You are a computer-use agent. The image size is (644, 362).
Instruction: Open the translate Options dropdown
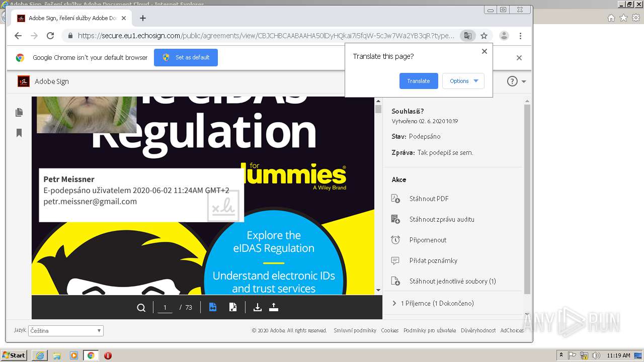tap(463, 81)
